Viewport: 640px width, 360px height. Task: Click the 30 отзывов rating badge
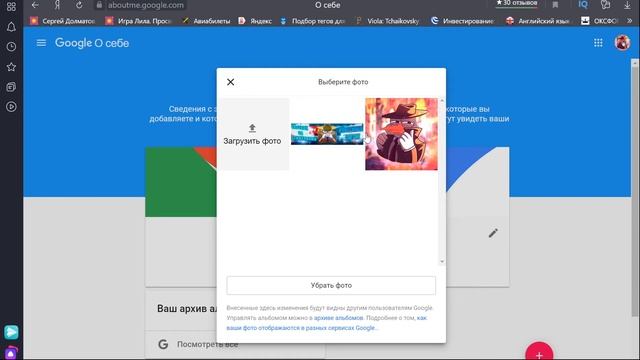[x=516, y=3]
